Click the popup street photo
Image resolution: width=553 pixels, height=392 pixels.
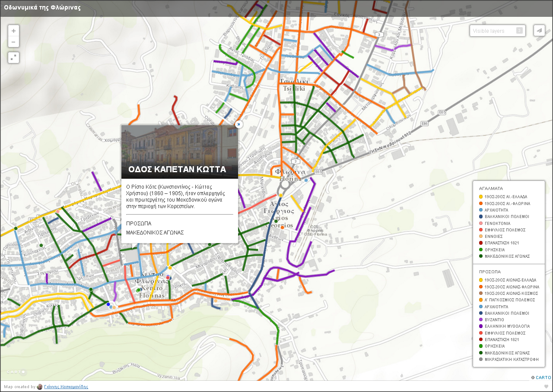[x=179, y=145]
